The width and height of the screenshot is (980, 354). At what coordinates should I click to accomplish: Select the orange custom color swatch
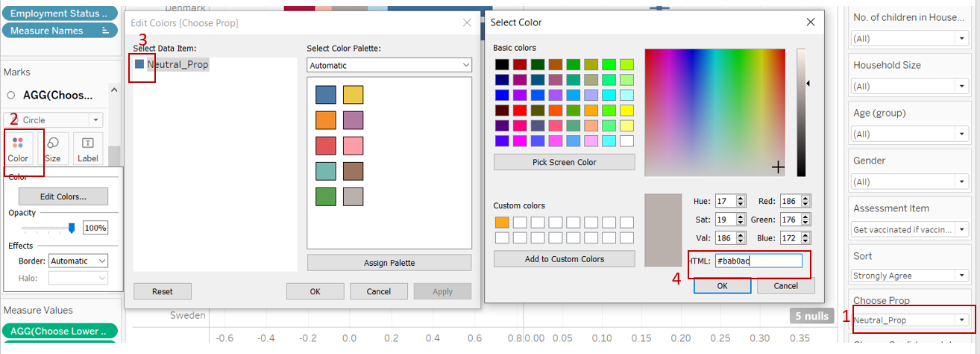(x=502, y=223)
